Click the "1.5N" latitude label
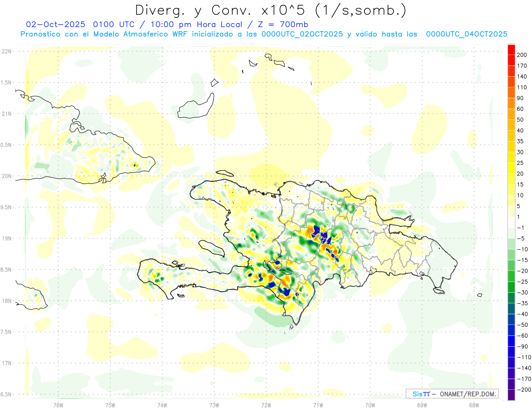Image resolution: width=532 pixels, height=411 pixels. coord(6,82)
